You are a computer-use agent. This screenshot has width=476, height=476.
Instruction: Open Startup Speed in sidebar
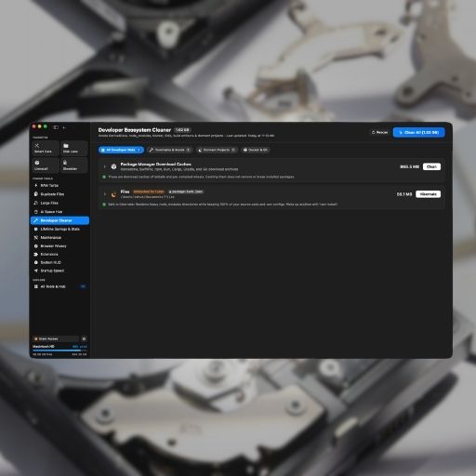pos(59,271)
